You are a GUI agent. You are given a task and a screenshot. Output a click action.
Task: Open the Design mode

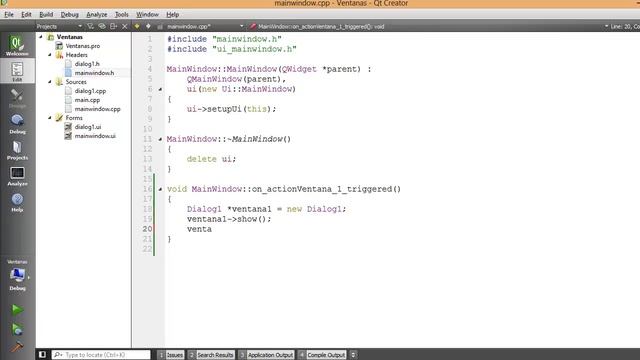(x=17, y=98)
